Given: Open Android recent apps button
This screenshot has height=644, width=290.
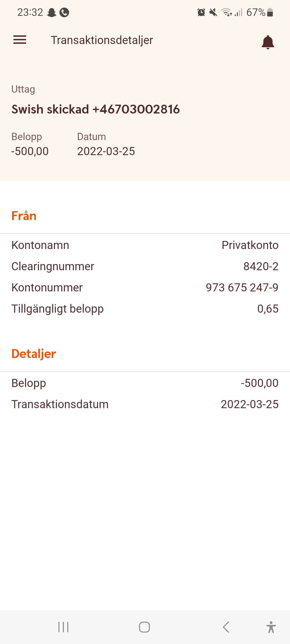Looking at the screenshot, I should [63, 627].
